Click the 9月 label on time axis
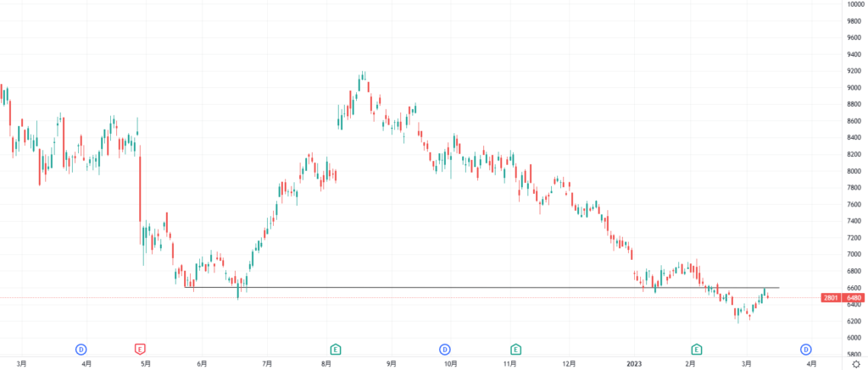This screenshot has width=868, height=370. tap(391, 363)
